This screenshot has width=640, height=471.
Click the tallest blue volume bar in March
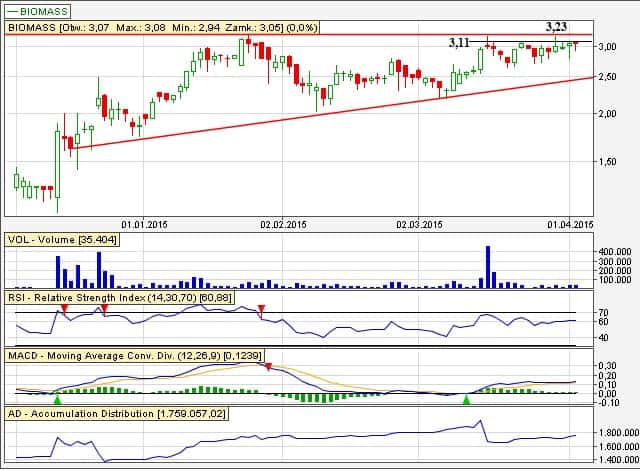(x=487, y=267)
